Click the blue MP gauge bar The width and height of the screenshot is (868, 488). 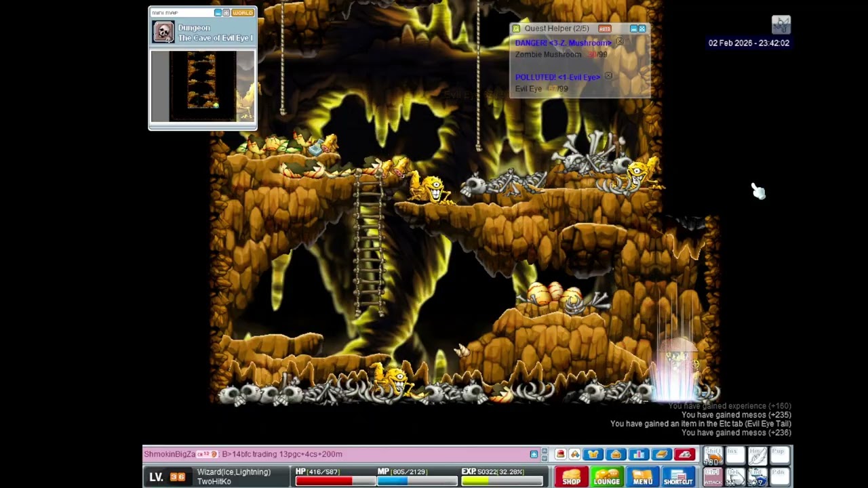(x=417, y=481)
